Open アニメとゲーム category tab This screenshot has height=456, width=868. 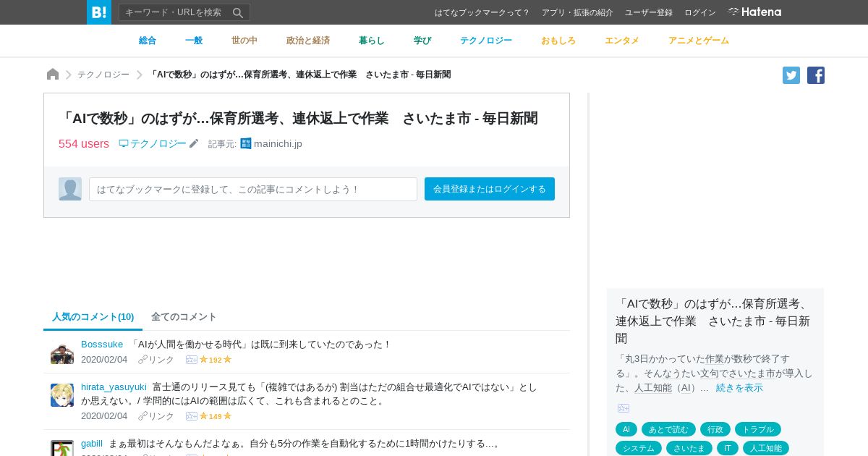(x=699, y=41)
